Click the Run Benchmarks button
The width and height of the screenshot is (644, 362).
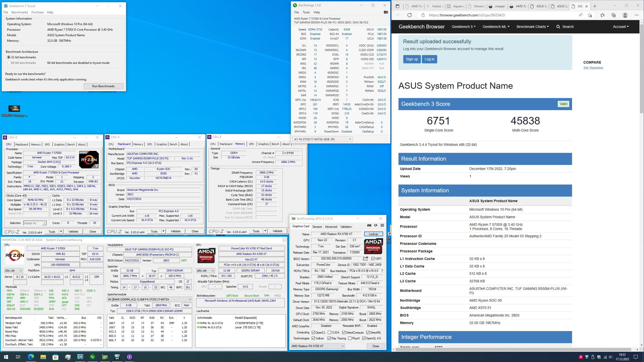[x=103, y=86]
